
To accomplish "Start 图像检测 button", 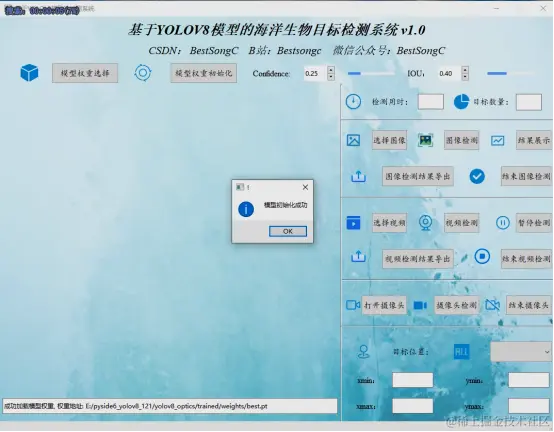I will pyautogui.click(x=461, y=140).
